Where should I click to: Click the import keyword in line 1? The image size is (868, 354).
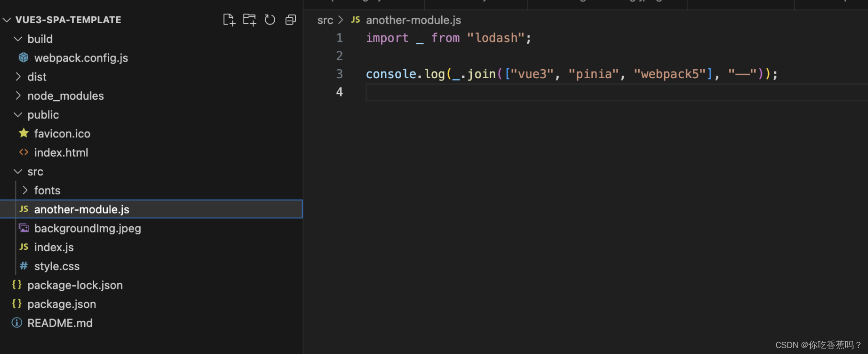click(x=387, y=38)
